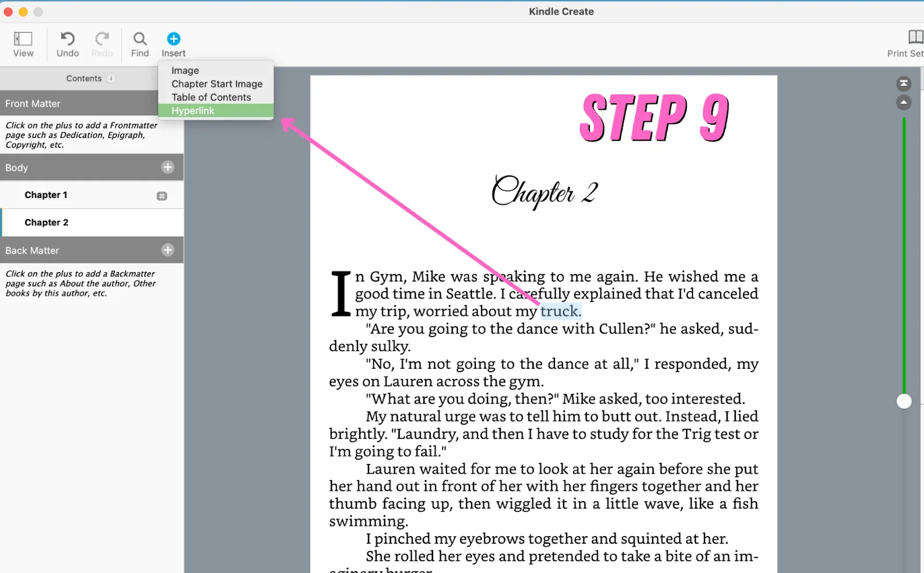924x573 pixels.
Task: Click the line "I pinched my eyebrows"
Action: 547,539
